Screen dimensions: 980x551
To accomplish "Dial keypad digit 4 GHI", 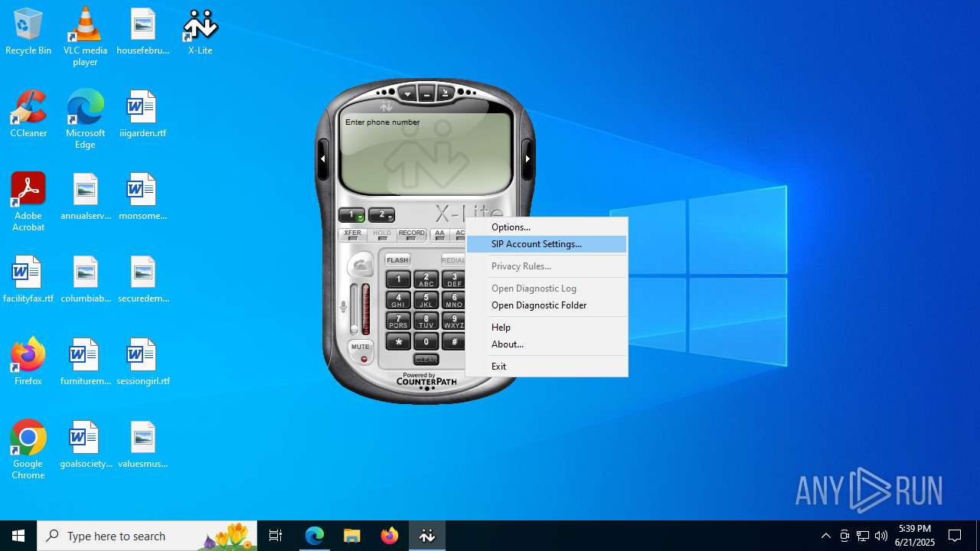I will pos(398,301).
